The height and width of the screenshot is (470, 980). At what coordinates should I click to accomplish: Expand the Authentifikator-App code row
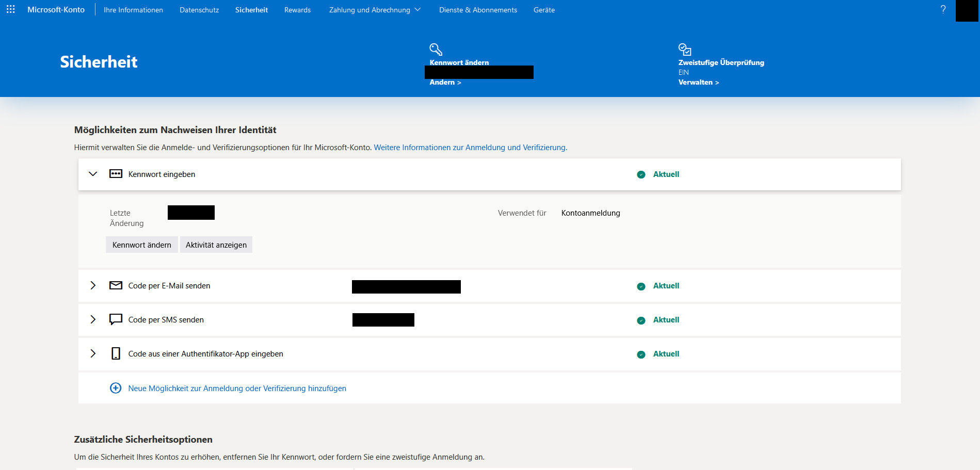click(x=93, y=353)
